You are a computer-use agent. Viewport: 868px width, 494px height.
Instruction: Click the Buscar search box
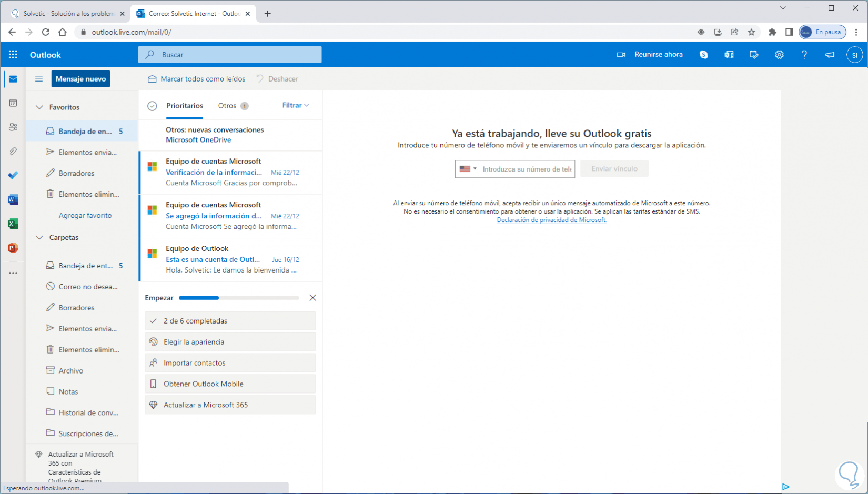coord(230,55)
